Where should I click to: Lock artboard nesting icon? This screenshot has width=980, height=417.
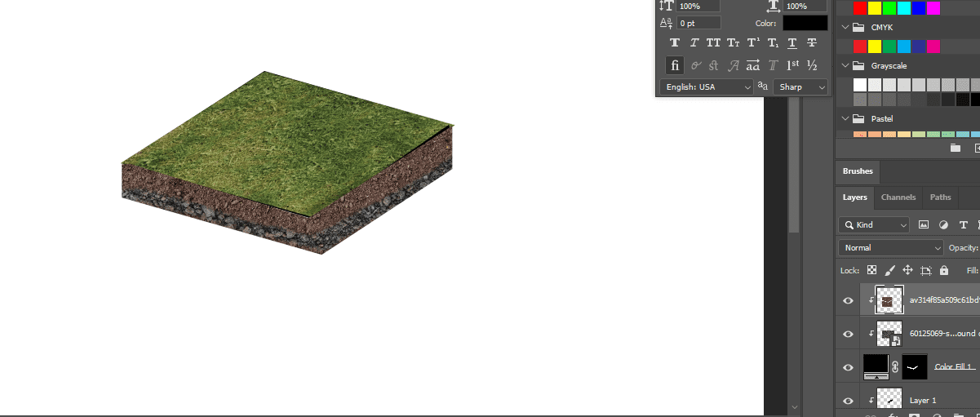tap(926, 270)
